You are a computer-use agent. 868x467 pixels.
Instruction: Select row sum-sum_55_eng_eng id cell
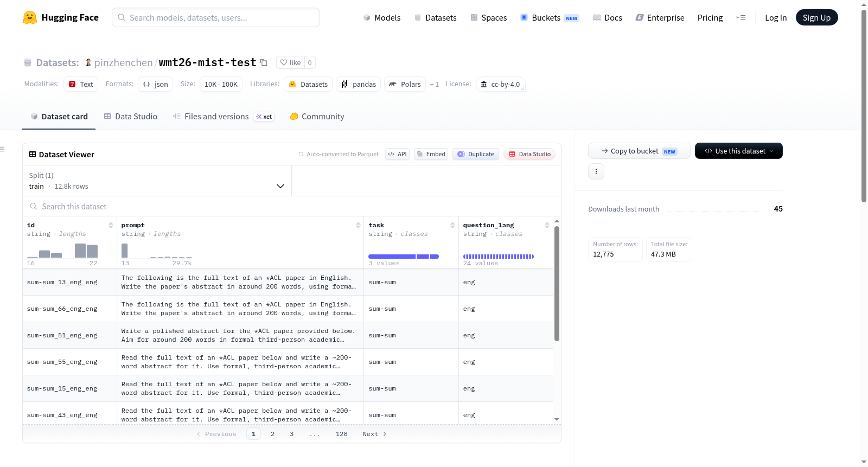point(69,362)
